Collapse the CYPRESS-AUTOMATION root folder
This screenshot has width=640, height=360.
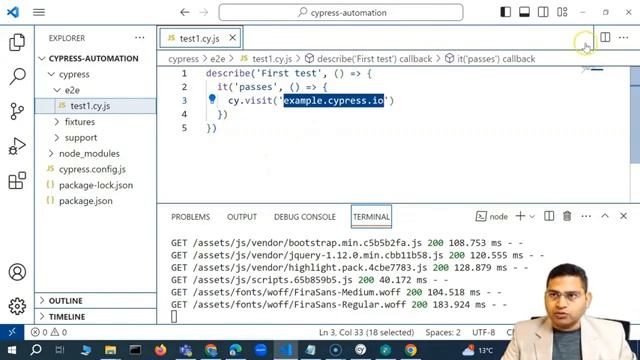tap(42, 58)
